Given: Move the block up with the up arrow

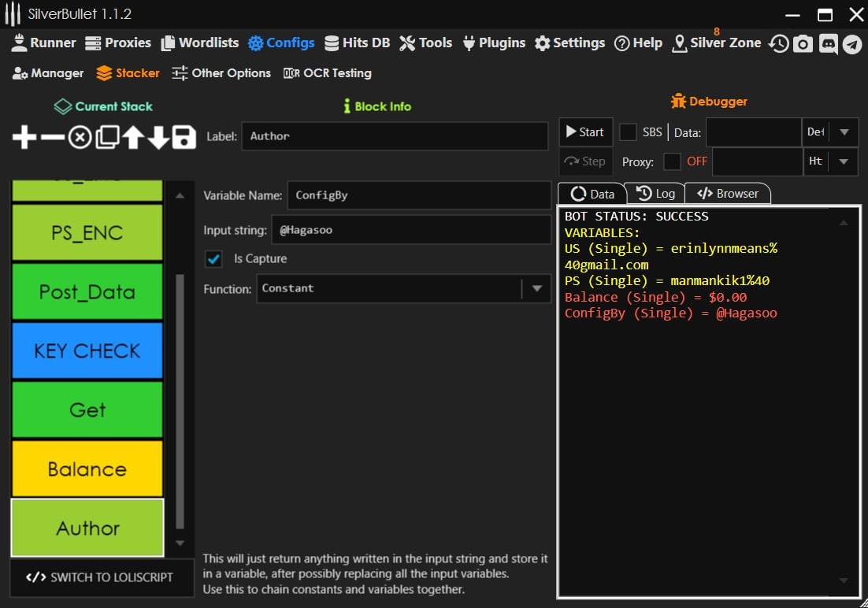Looking at the screenshot, I should tap(132, 138).
